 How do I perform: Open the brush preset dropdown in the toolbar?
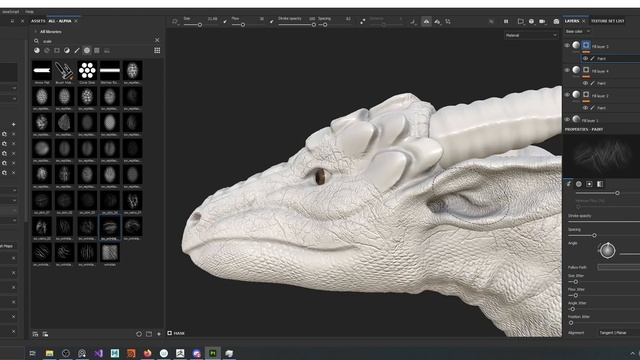coord(175,21)
